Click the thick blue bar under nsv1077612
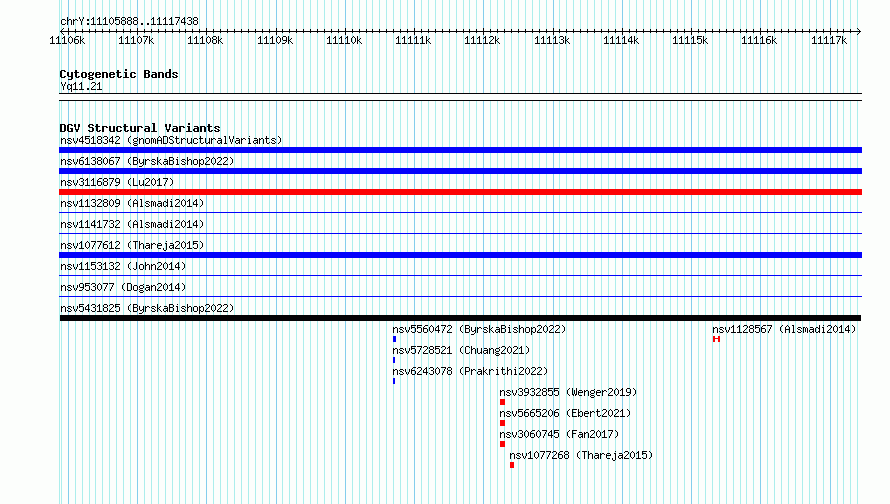The image size is (890, 504). [x=460, y=255]
